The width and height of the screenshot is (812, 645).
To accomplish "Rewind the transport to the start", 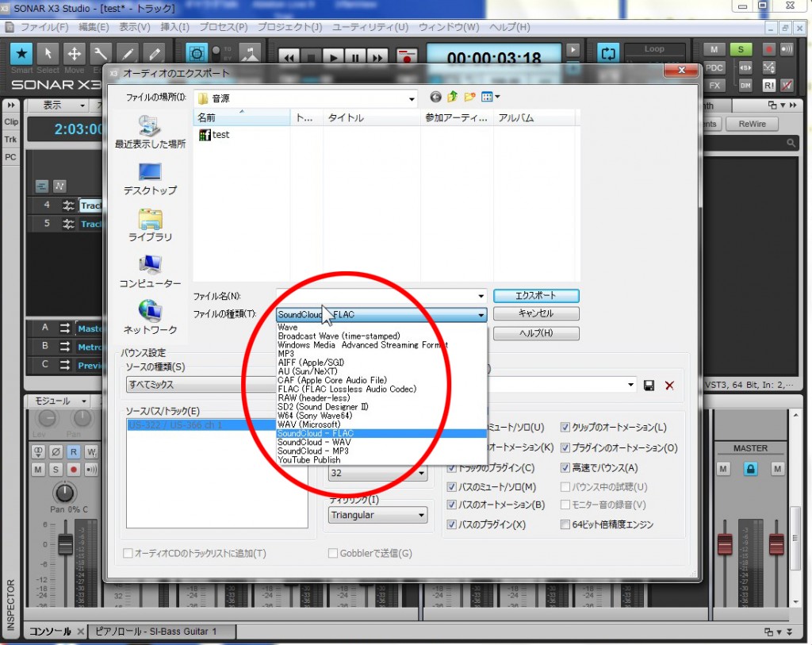I will [x=289, y=57].
